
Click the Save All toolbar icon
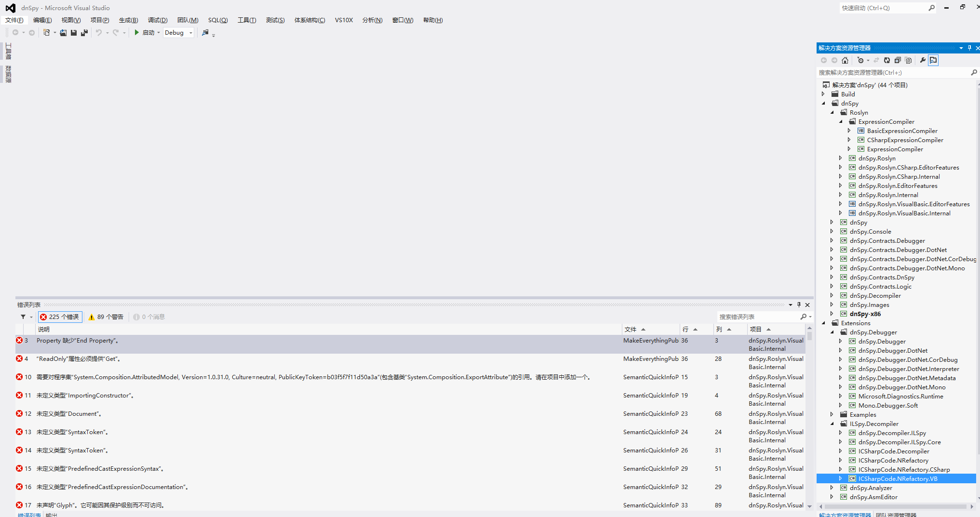click(x=84, y=32)
